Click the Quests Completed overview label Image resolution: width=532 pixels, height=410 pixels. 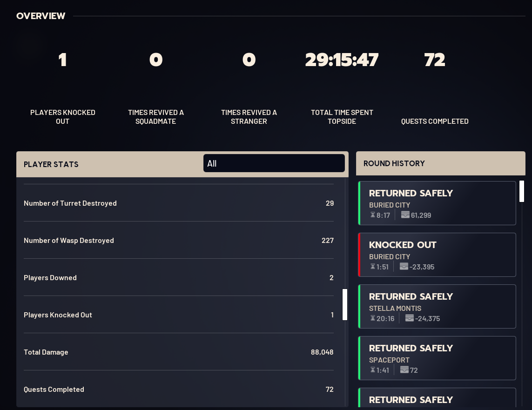[x=435, y=121]
